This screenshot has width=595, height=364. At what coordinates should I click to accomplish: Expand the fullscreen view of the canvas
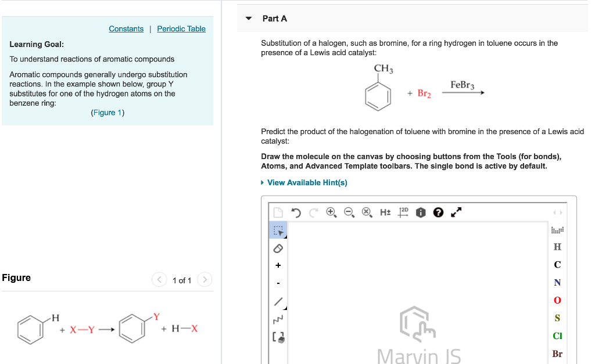point(457,212)
